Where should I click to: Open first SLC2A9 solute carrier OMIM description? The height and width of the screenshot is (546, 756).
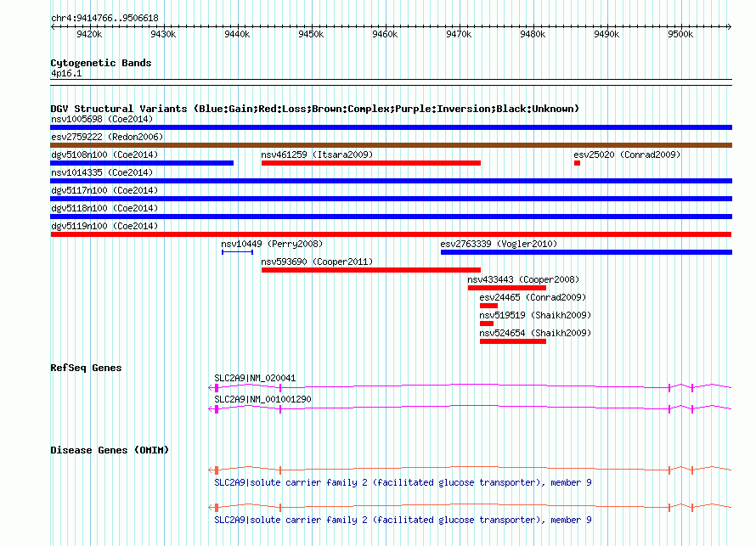tap(403, 482)
